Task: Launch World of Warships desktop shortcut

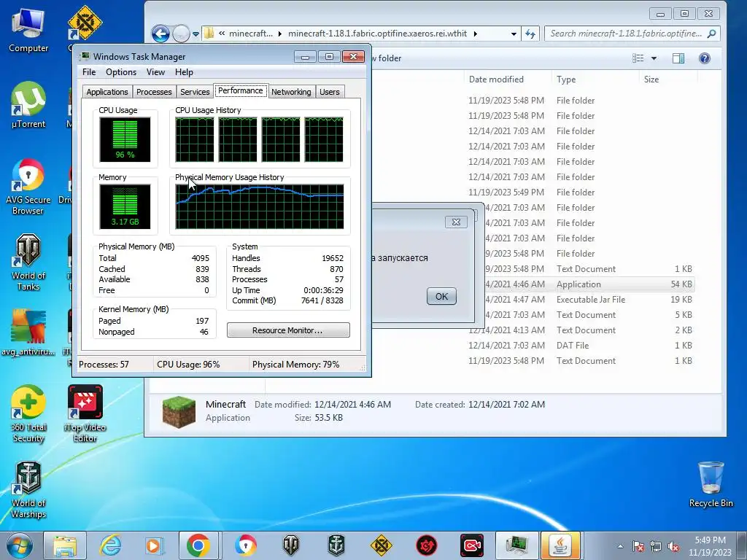Action: click(28, 489)
